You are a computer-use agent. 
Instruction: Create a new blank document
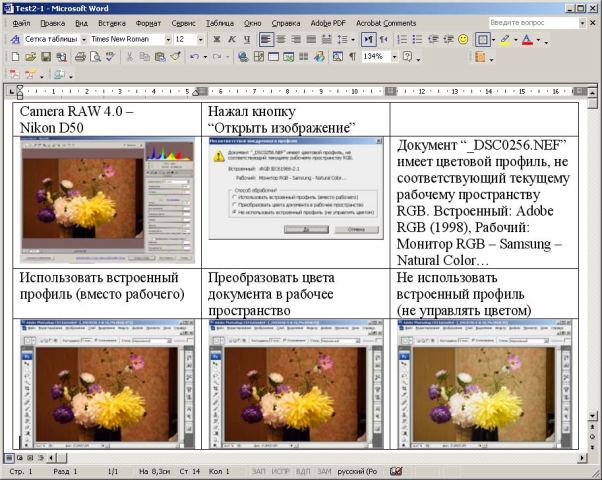pyautogui.click(x=15, y=57)
